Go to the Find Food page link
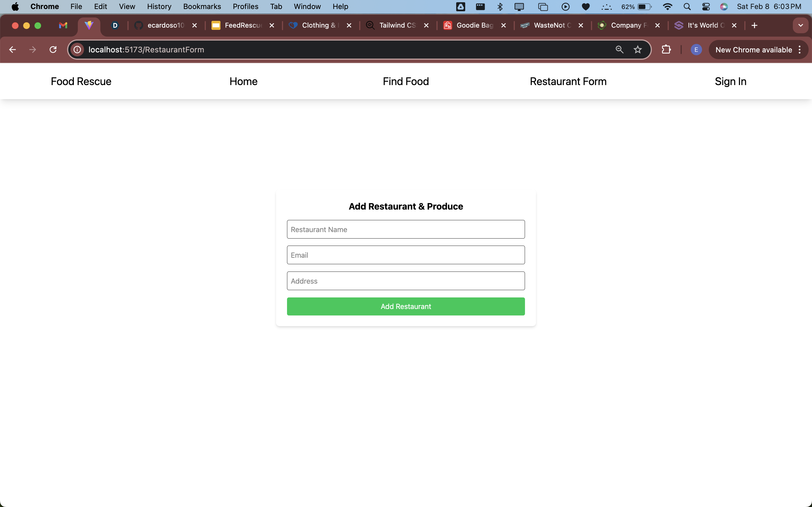Image resolution: width=812 pixels, height=507 pixels. click(x=406, y=81)
